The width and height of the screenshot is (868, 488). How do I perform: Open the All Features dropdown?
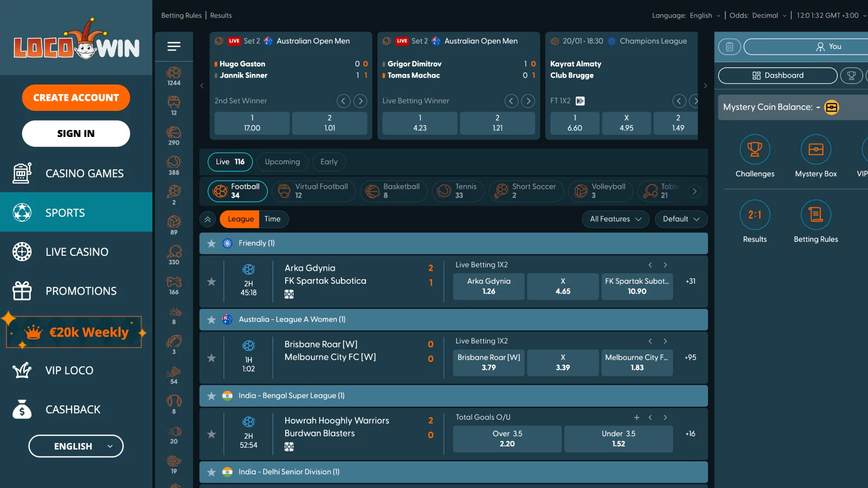tap(615, 219)
